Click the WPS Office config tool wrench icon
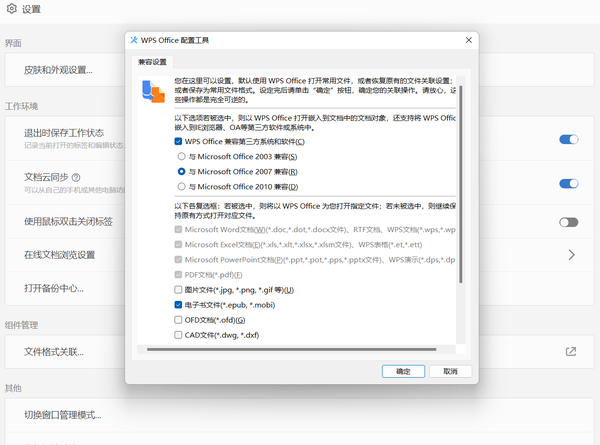Screen dimensions: 600x445 coord(134,40)
